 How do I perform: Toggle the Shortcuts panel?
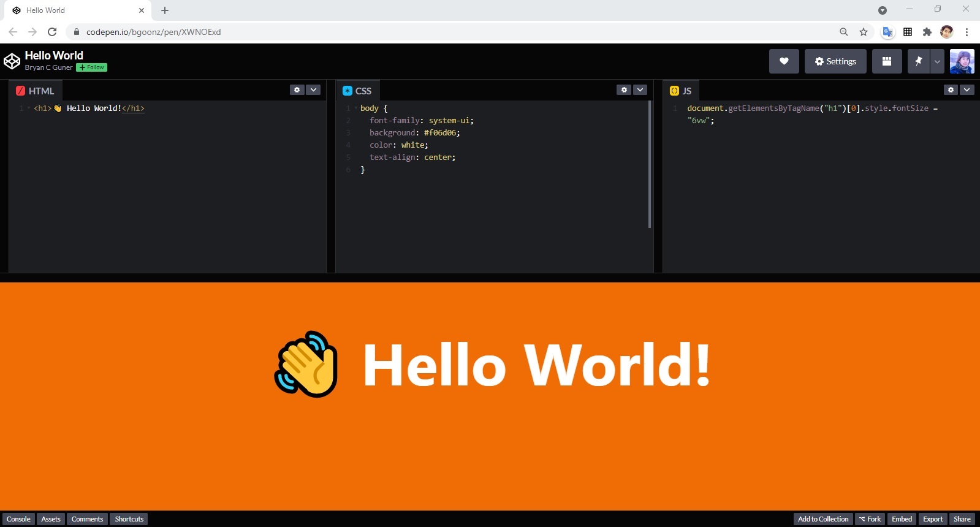click(129, 519)
